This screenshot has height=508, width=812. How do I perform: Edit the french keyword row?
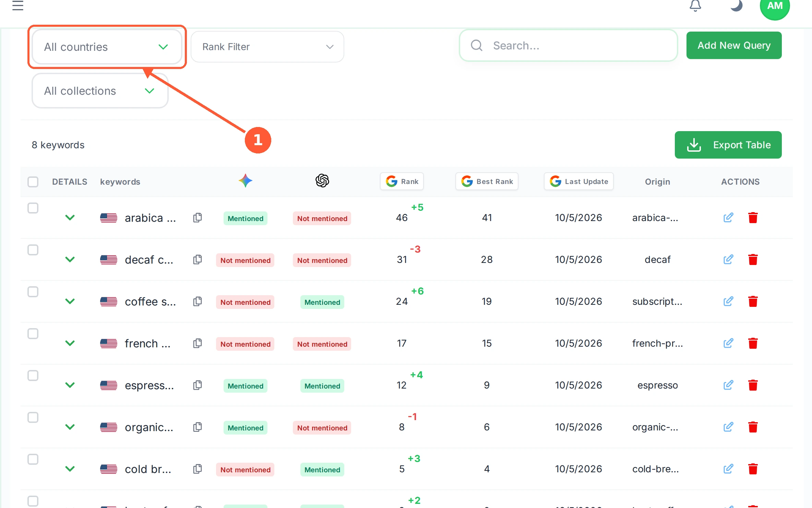click(728, 343)
